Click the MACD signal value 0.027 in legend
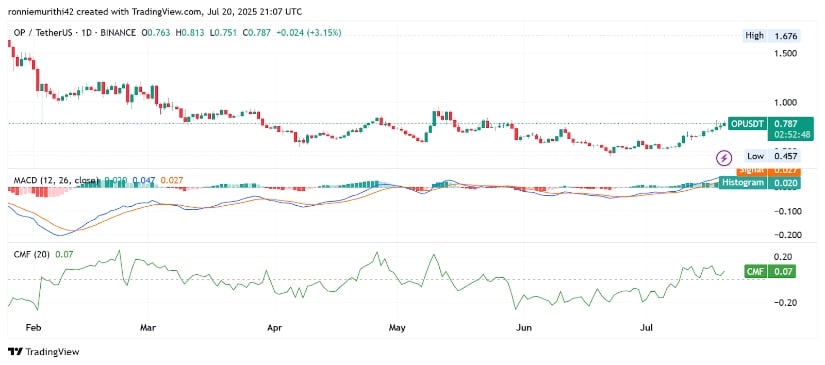The height and width of the screenshot is (365, 825). point(172,181)
